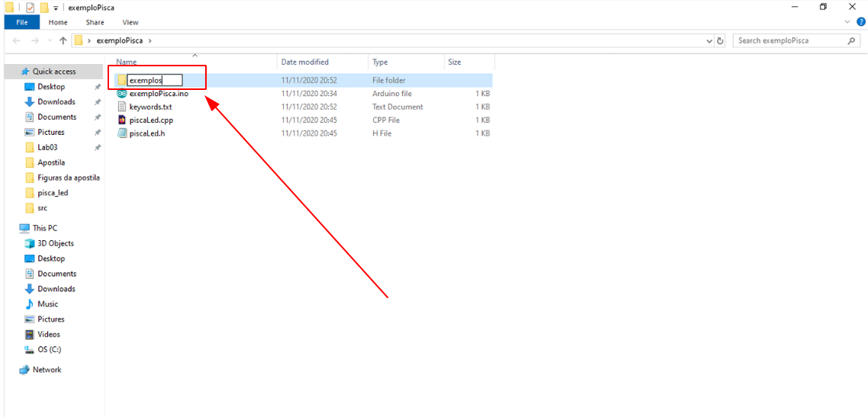Open Downloads under This PC
The width and height of the screenshot is (868, 417).
pos(56,289)
